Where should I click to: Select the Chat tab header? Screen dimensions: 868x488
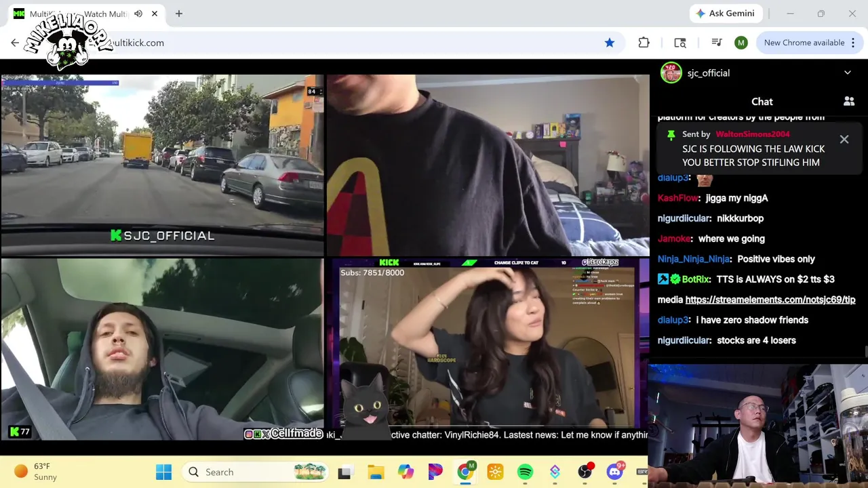tap(762, 102)
